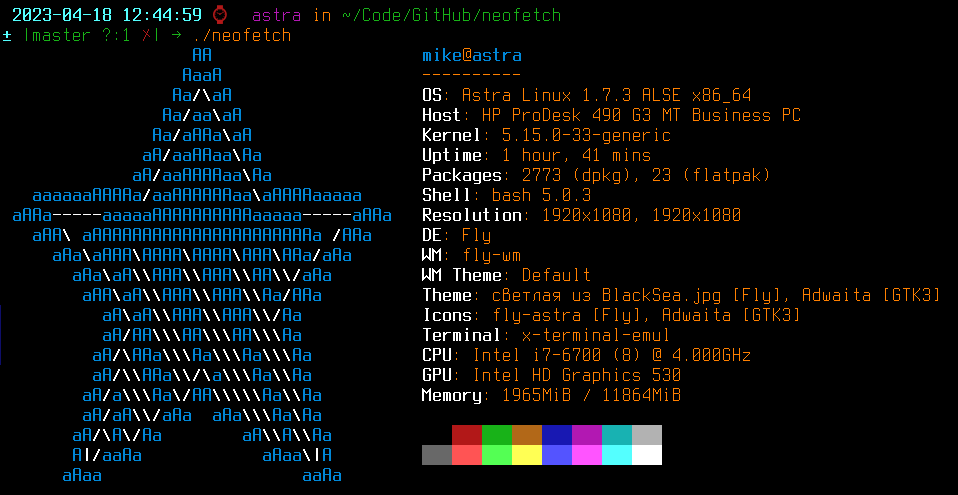Viewport: 958px width, 495px height.
Task: Click 'Intel i7-6700 (8) @ 4.000GHz'
Action: (x=612, y=355)
